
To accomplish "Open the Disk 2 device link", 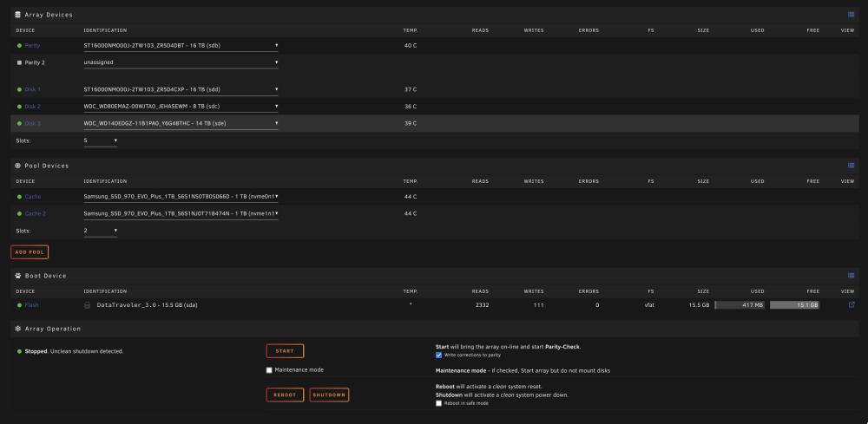I will (x=33, y=106).
